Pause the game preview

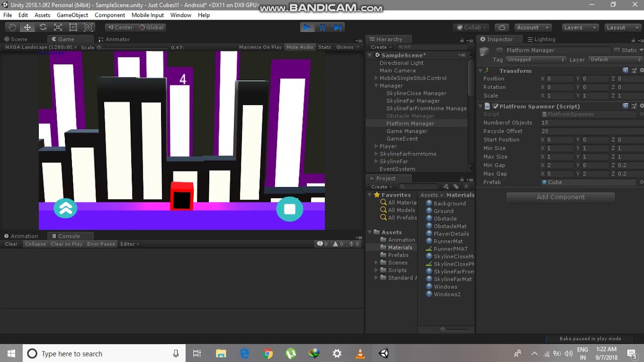[x=322, y=27]
